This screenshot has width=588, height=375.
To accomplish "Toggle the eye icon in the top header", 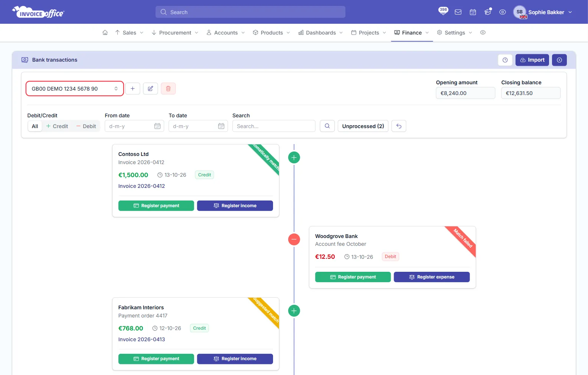I will tap(503, 12).
